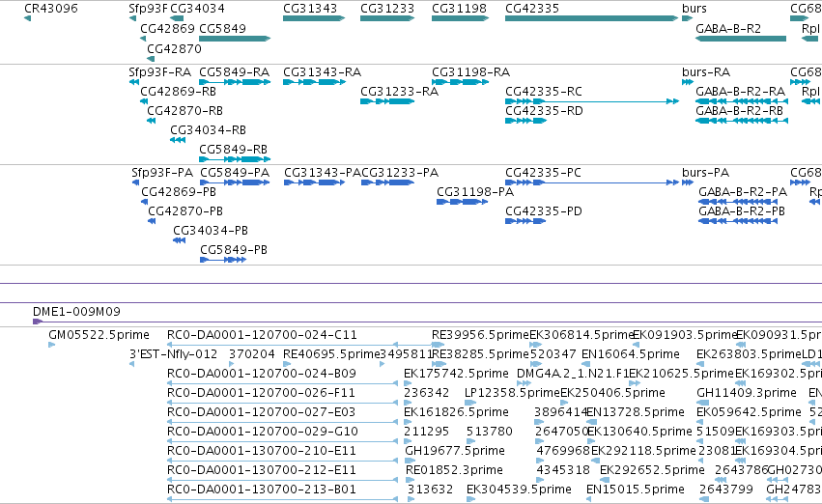This screenshot has width=822, height=504.
Task: Click the CG42870-PB protein label
Action: 185,211
